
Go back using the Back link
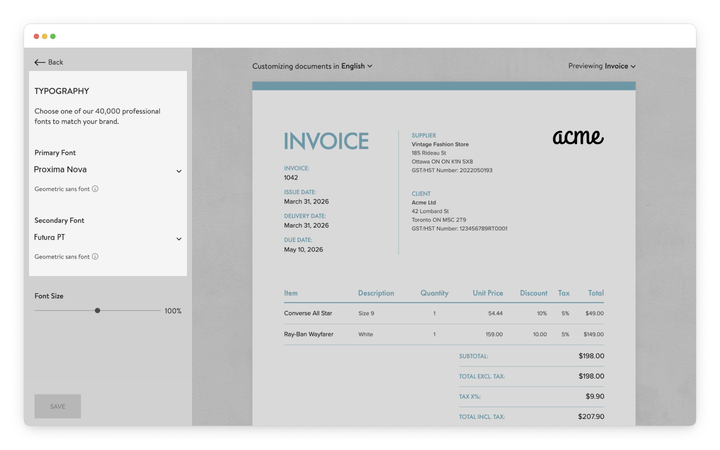coord(55,62)
